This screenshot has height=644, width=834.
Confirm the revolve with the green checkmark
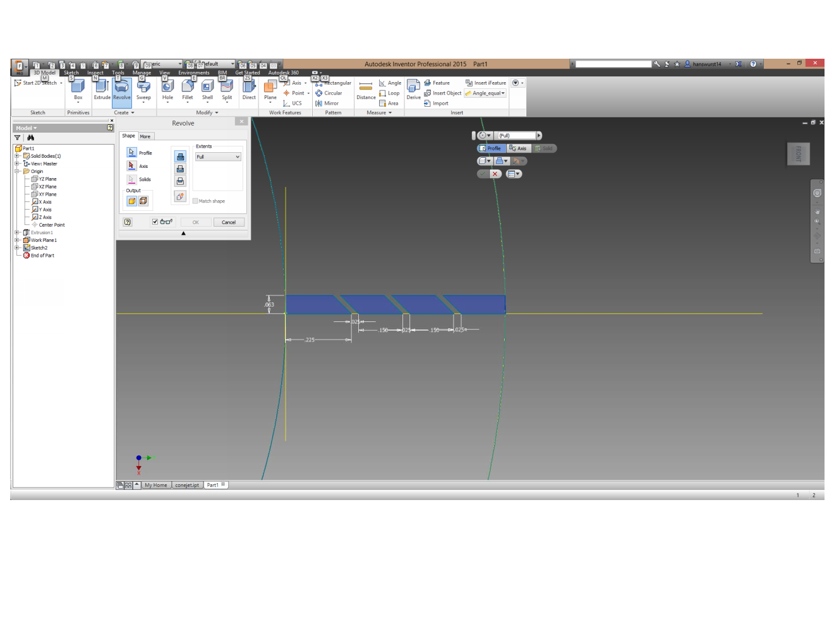click(481, 174)
